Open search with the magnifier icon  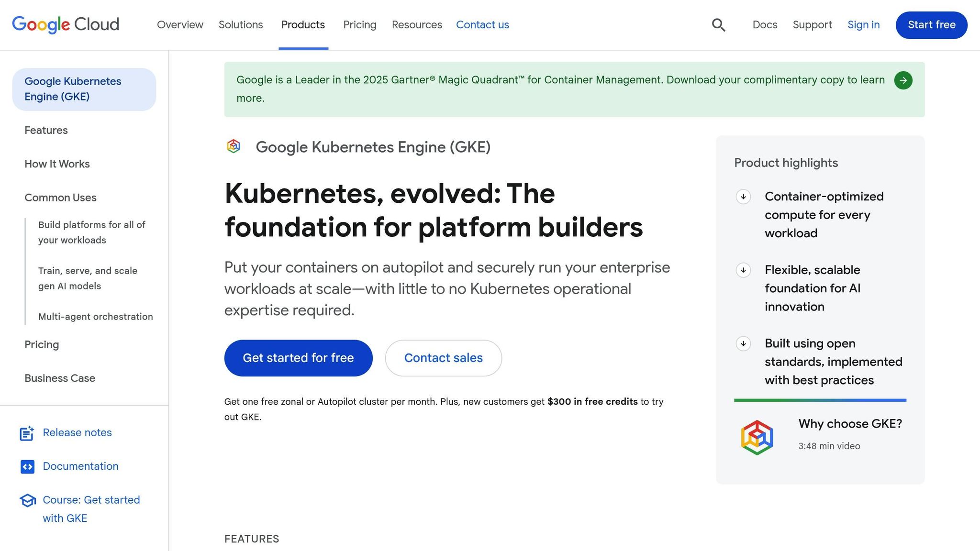718,25
